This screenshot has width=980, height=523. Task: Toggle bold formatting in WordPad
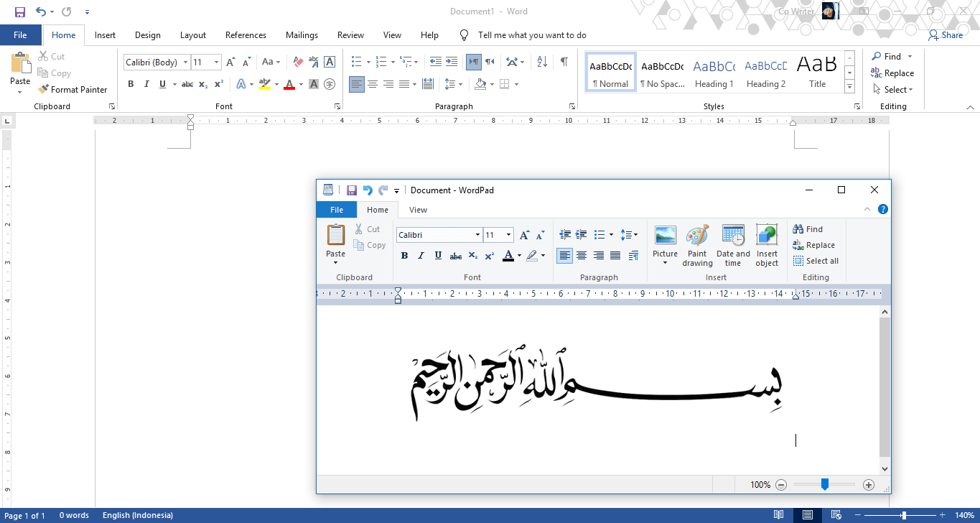404,255
